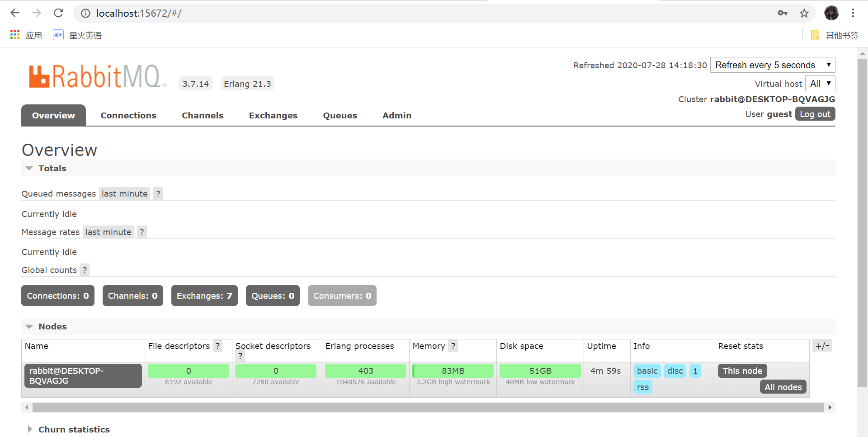Click the site info icon in address bar
The width and height of the screenshot is (868, 437).
(x=85, y=14)
